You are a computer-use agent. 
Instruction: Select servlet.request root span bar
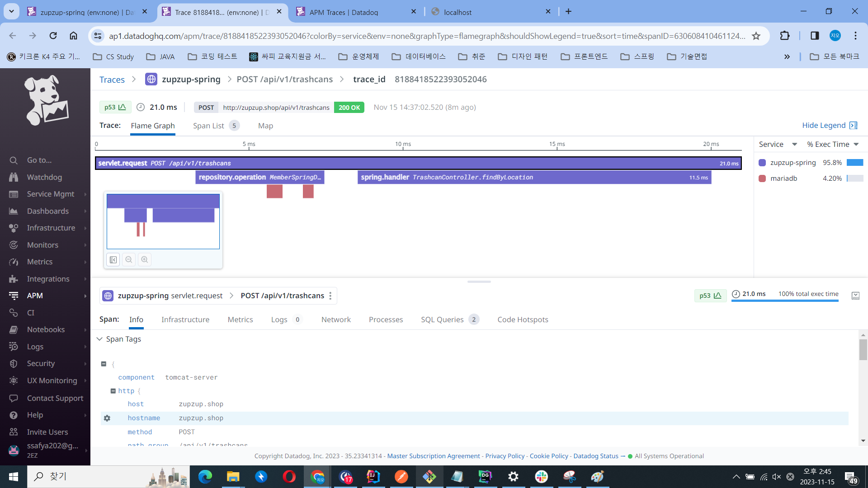(418, 163)
